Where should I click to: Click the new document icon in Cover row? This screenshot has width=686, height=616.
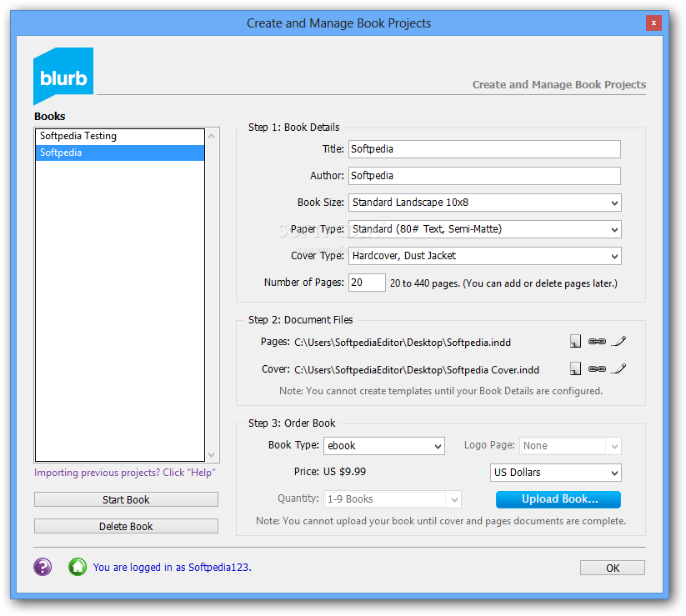[576, 368]
